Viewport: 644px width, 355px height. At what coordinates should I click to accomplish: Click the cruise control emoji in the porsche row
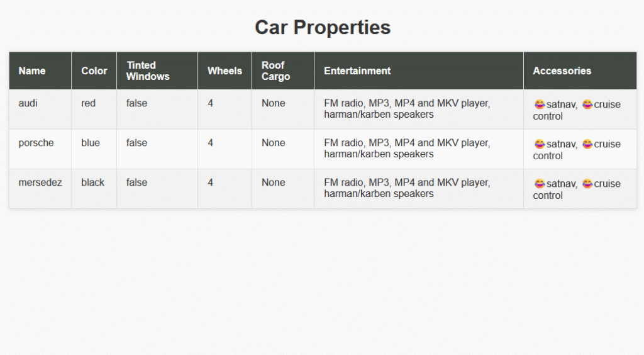click(x=587, y=144)
